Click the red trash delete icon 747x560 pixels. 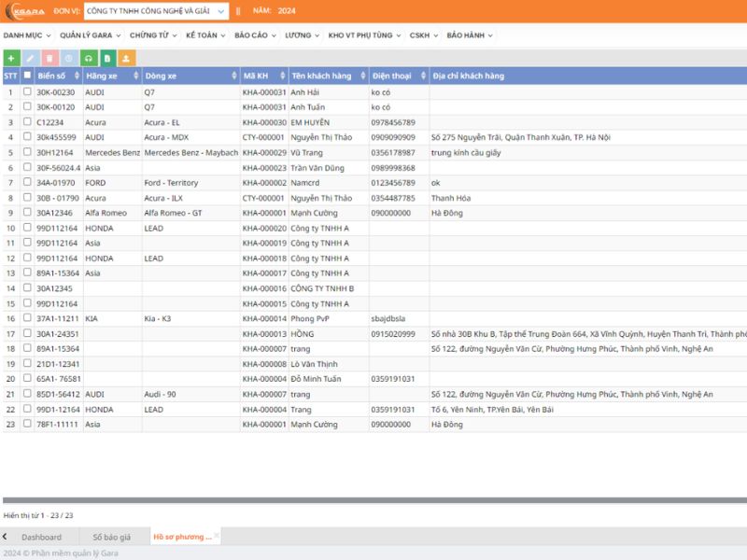point(49,58)
